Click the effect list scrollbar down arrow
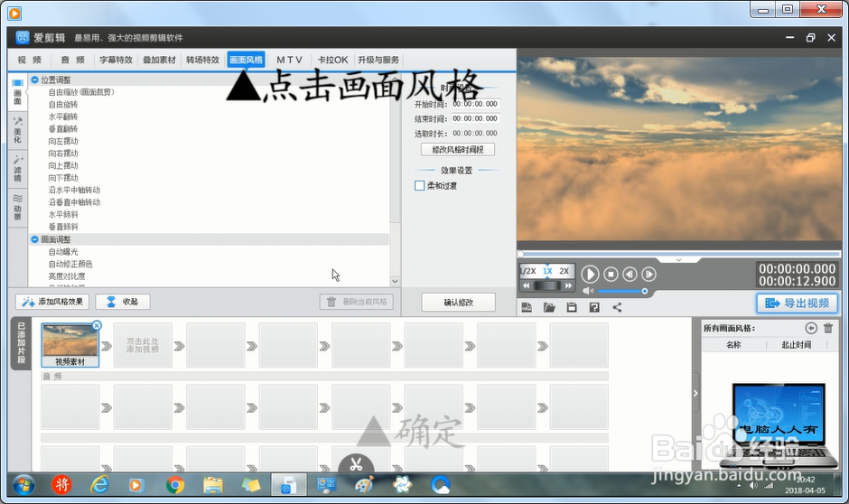This screenshot has width=849, height=504. [x=395, y=281]
